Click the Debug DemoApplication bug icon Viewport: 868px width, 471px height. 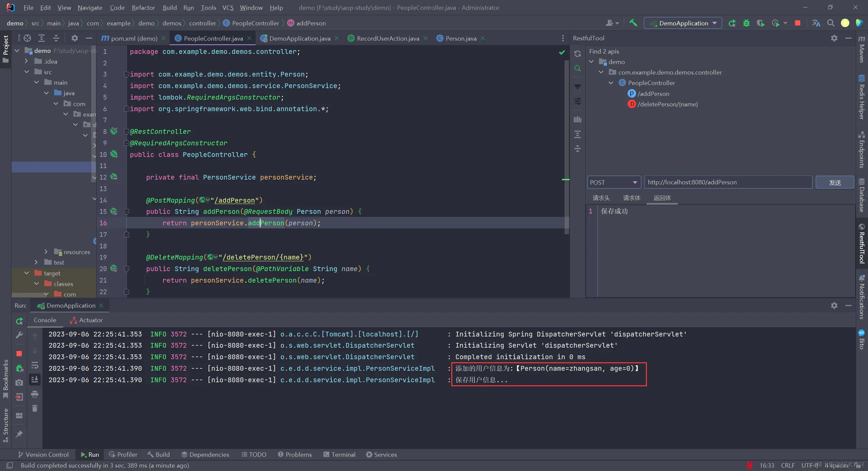pyautogui.click(x=746, y=23)
